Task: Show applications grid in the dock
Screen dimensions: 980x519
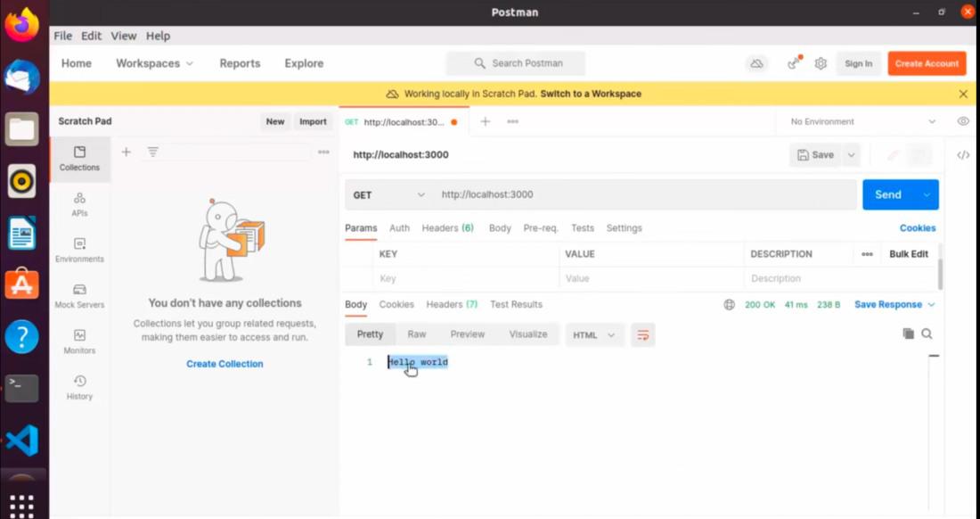Action: click(22, 505)
